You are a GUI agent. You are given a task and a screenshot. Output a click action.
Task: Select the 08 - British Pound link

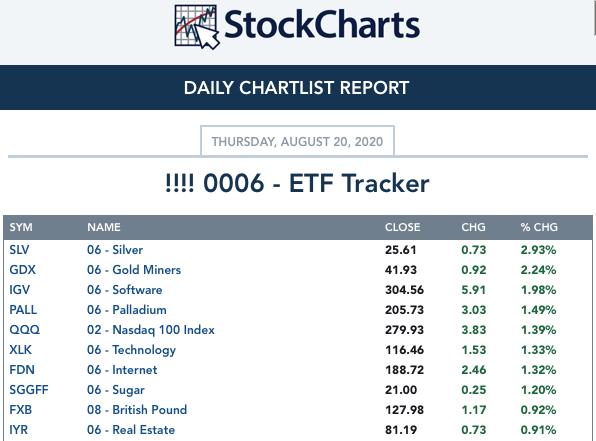137,410
